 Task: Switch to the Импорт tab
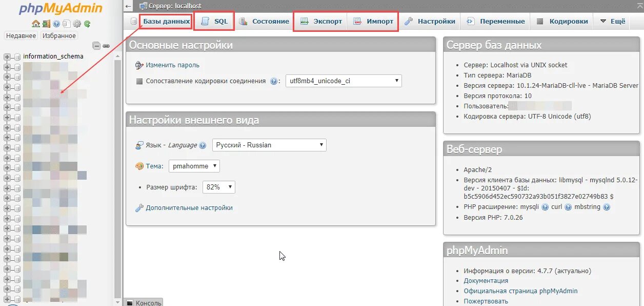click(373, 22)
